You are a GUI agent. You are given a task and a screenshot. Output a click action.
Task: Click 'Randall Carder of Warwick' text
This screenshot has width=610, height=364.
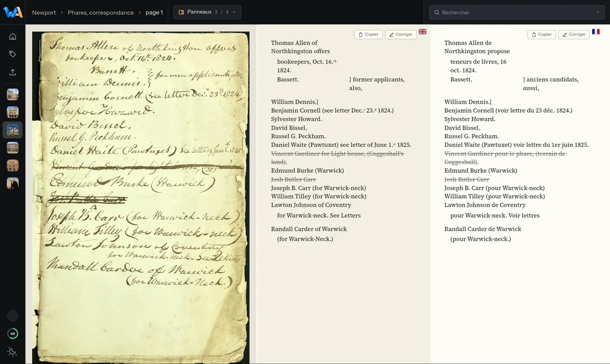[x=309, y=229]
